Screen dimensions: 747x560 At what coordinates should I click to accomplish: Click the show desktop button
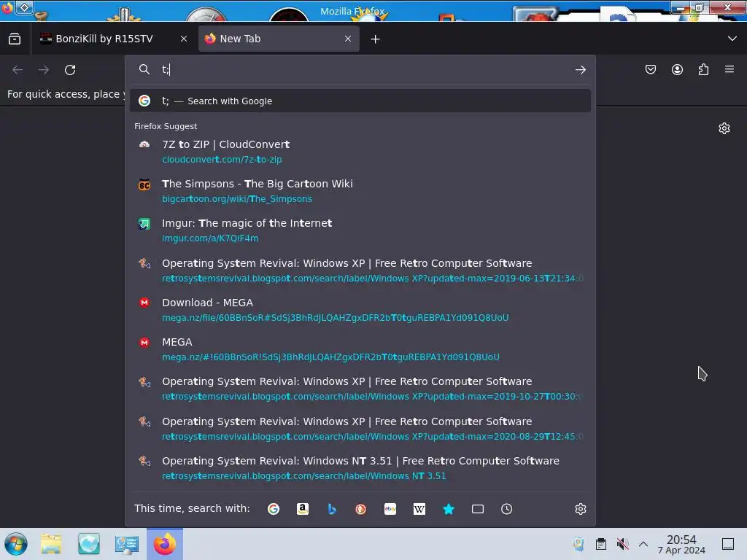[x=728, y=544]
